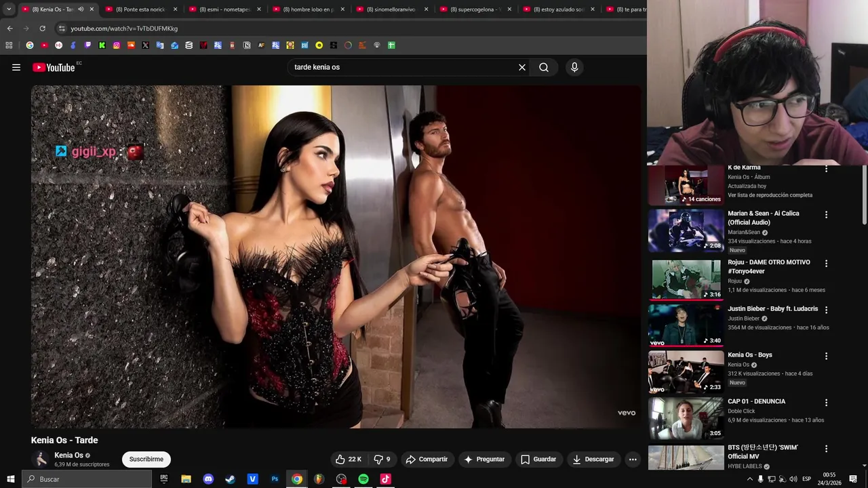
Task: Open Steam from the taskbar
Action: (231, 479)
